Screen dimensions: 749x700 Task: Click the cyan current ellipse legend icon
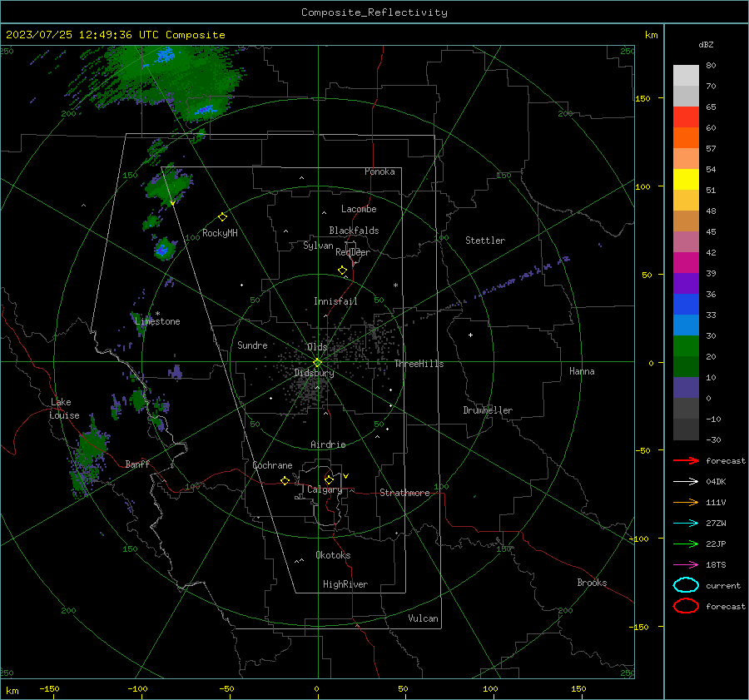click(x=686, y=585)
